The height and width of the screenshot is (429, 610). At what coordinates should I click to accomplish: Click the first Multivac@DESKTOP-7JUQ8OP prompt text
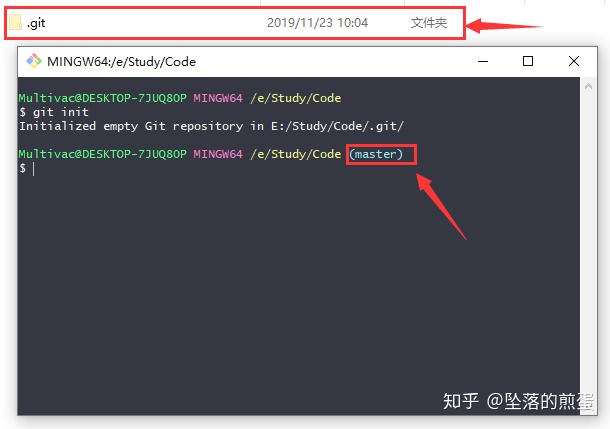pyautogui.click(x=103, y=98)
